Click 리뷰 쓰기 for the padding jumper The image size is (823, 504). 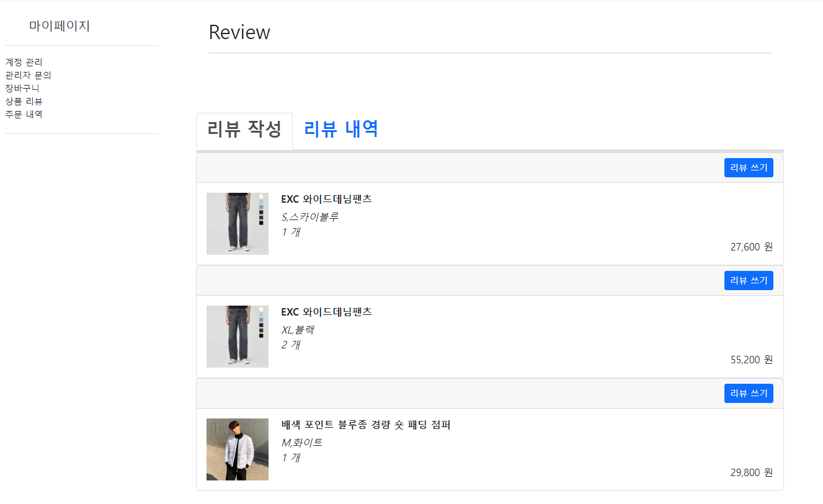(x=749, y=393)
